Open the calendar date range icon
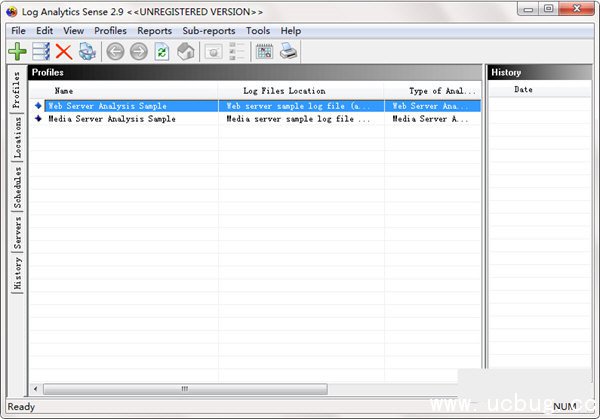 tap(264, 51)
